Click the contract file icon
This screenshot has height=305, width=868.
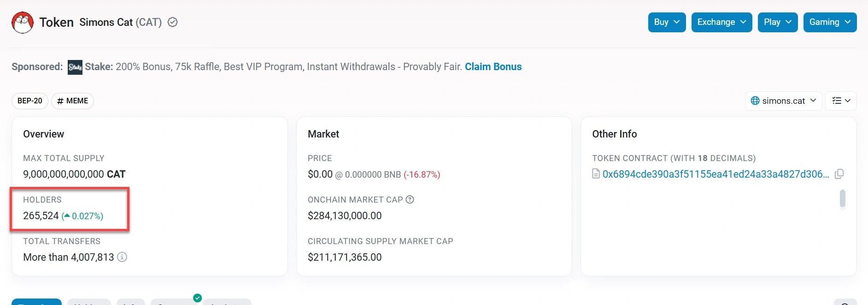click(x=596, y=174)
